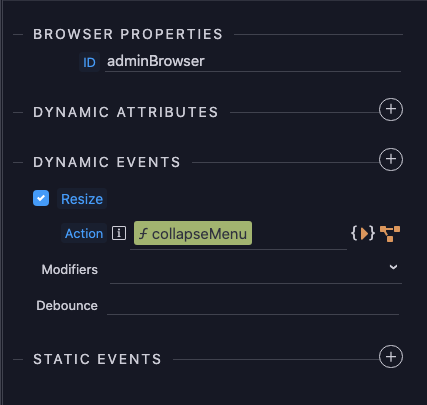
Task: Collapse the Static Events section header
Action: (97, 359)
